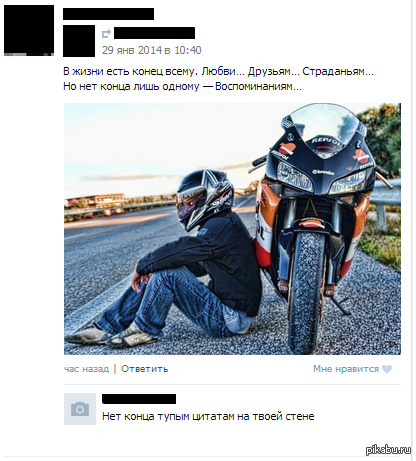
Task: Open the large blacked-out profile avatar
Action: click(x=29, y=30)
